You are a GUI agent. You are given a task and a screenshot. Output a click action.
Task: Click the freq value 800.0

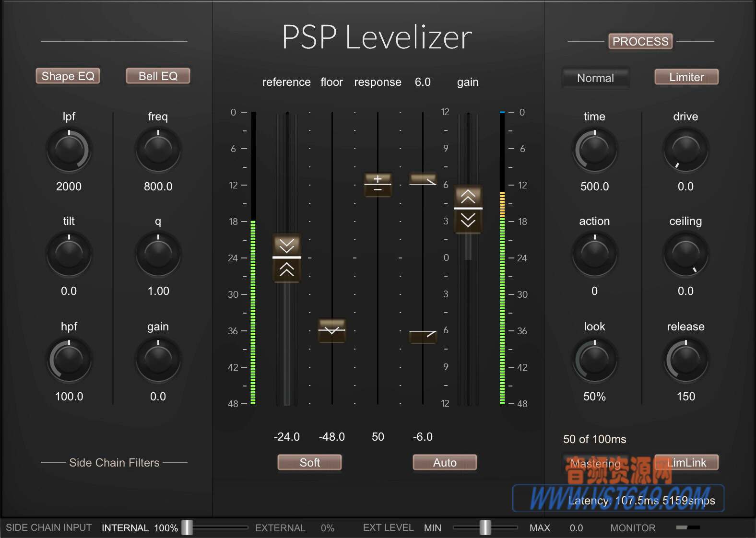(158, 187)
